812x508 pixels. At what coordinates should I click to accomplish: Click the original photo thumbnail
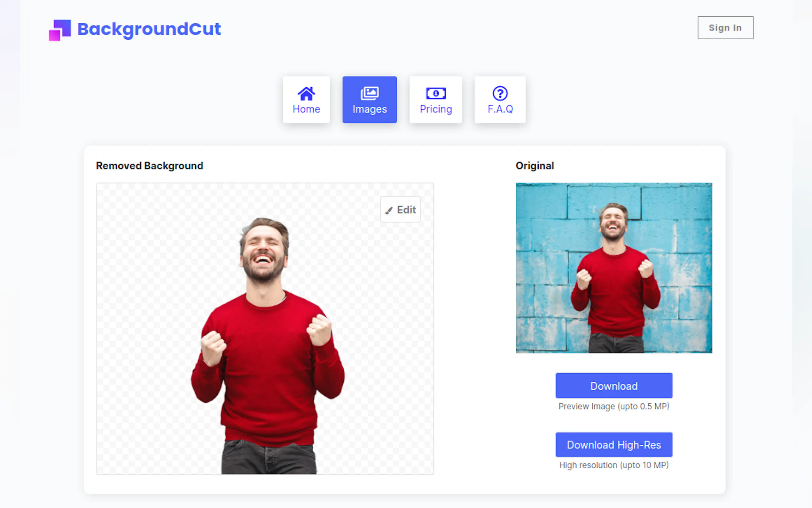point(613,268)
